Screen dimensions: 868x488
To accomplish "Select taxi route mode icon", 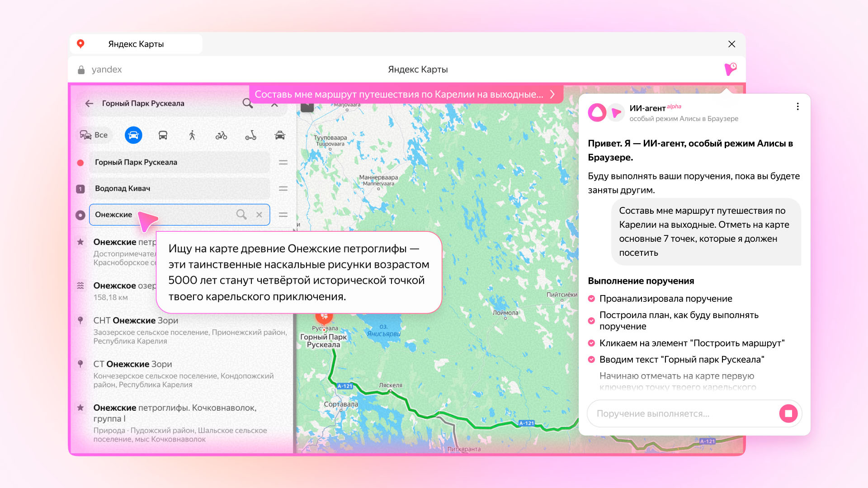I will [x=280, y=135].
